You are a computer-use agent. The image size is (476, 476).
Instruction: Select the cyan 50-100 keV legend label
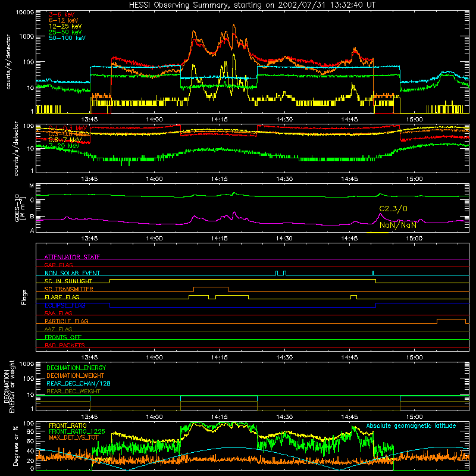(67, 38)
